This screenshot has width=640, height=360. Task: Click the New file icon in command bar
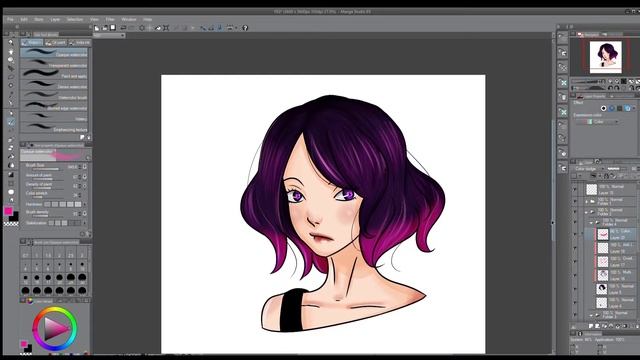[97, 28]
